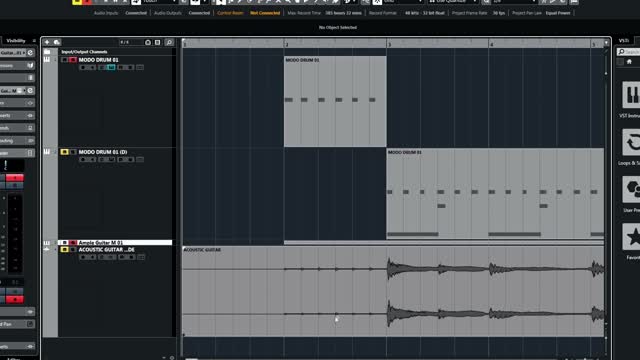Click Max Record Time status value

[343, 13]
